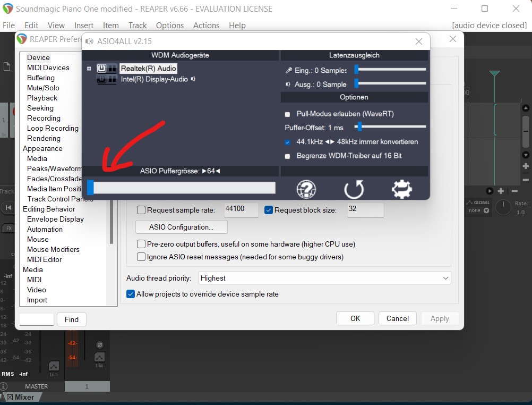532x405 pixels.
Task: Click the Request block size 32 field
Action: (365, 209)
